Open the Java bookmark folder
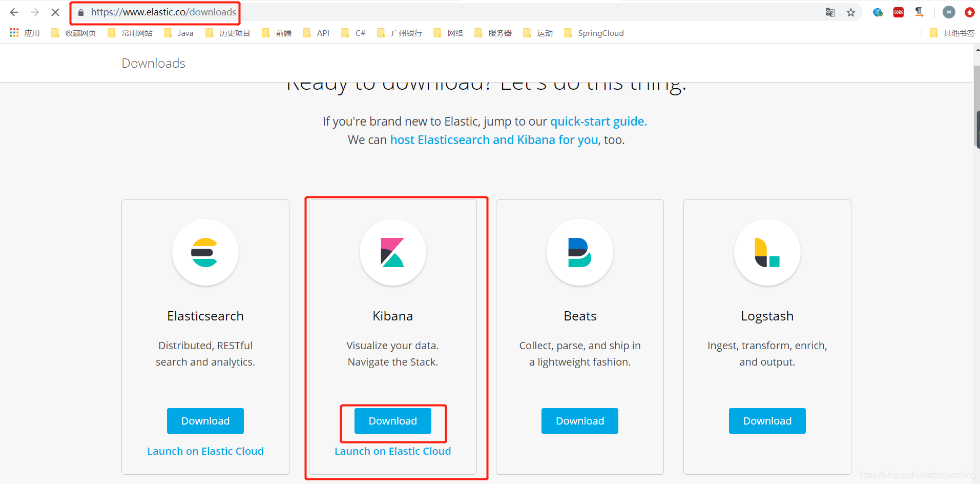This screenshot has width=980, height=484. pos(179,33)
